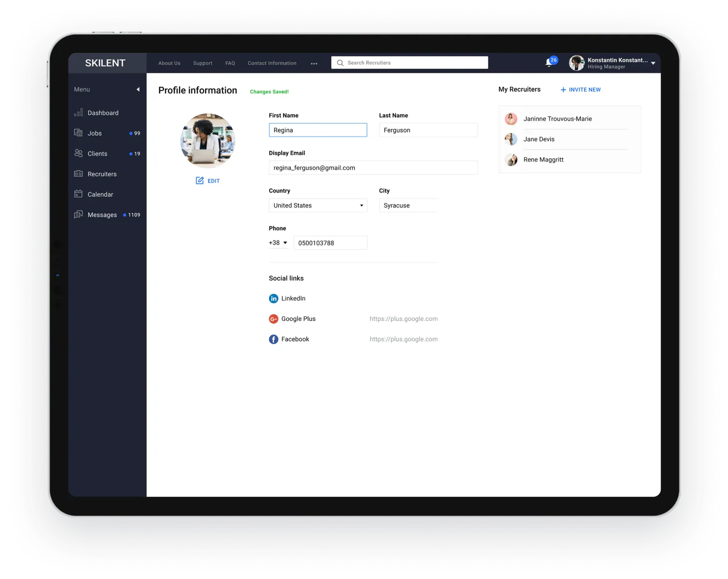Click the Google Plus icon
The width and height of the screenshot is (728, 579).
(274, 319)
